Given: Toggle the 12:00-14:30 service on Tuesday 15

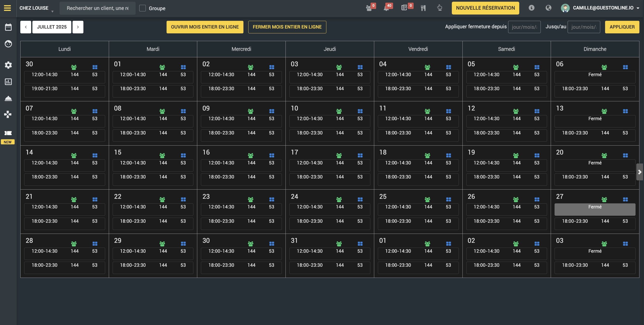Looking at the screenshot, I should [153, 165].
